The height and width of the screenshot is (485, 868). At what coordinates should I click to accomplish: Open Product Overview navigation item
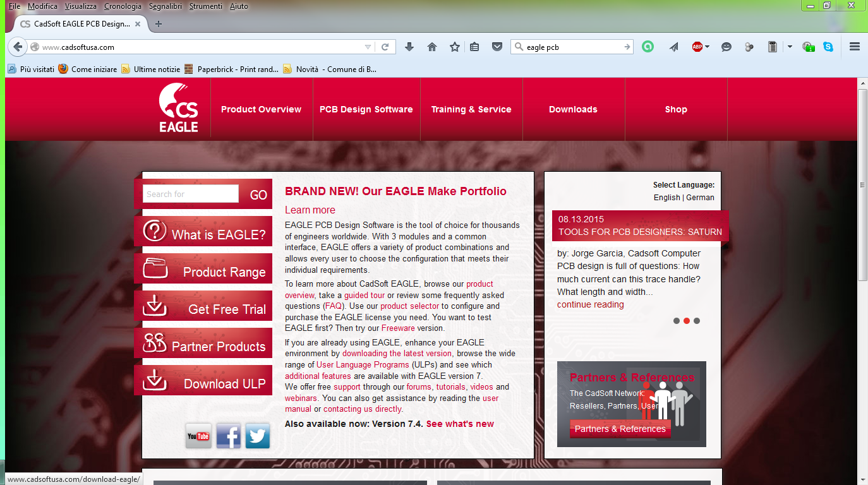click(261, 109)
